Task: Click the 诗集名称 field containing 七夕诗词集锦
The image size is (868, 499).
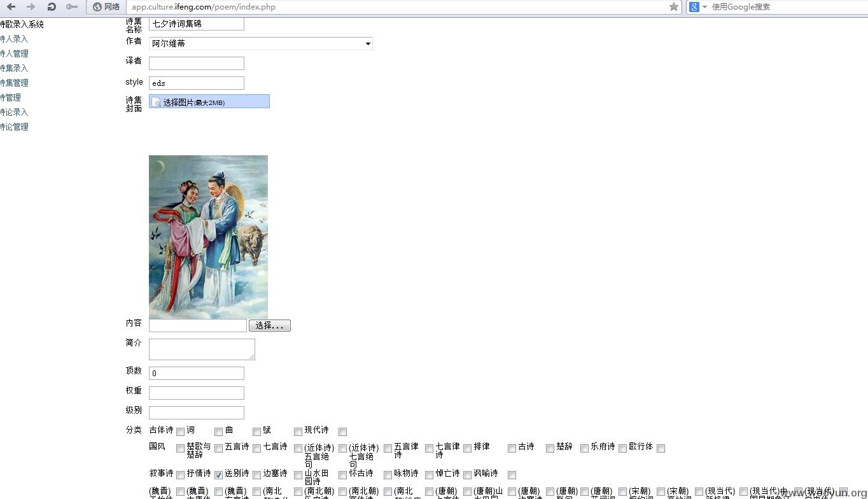Action: [197, 24]
